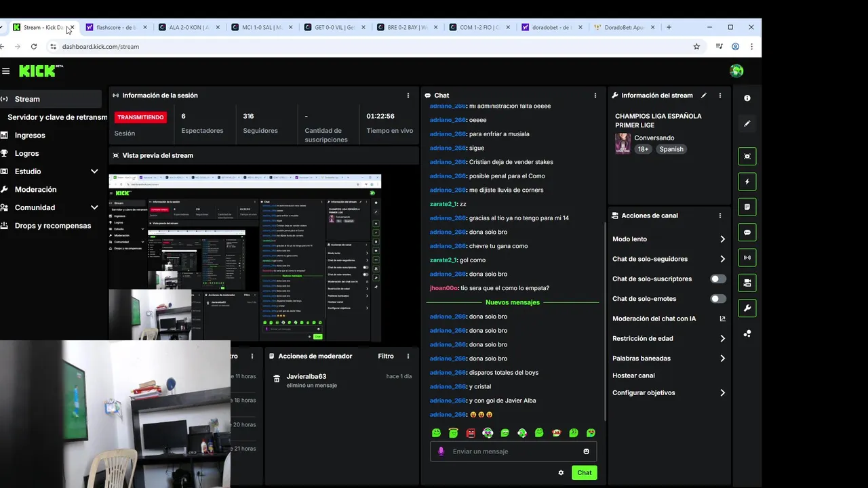Bookmark this page with star icon
868x488 pixels.
[x=696, y=47]
